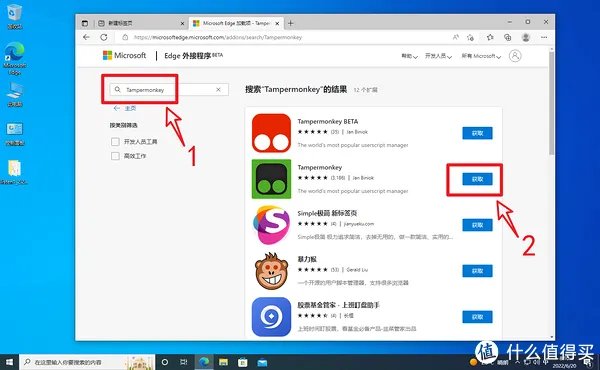This screenshot has height=370, width=600.
Task: Open the Favorites star icon
Action: pyautogui.click(x=490, y=37)
